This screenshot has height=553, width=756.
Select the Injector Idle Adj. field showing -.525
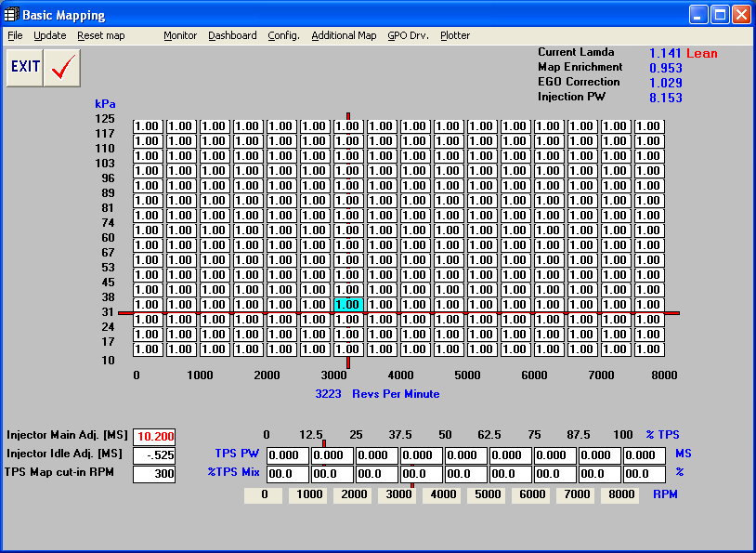tap(154, 455)
